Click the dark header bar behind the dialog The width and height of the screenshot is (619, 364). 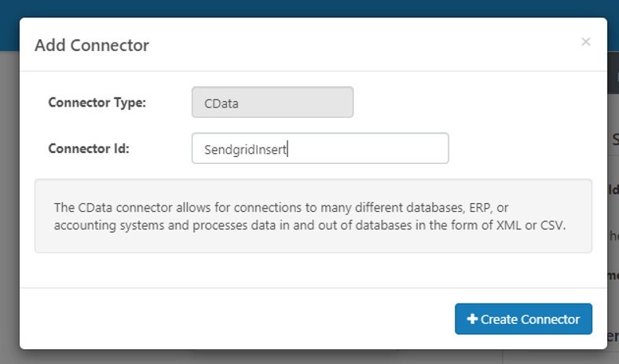(x=314, y=8)
